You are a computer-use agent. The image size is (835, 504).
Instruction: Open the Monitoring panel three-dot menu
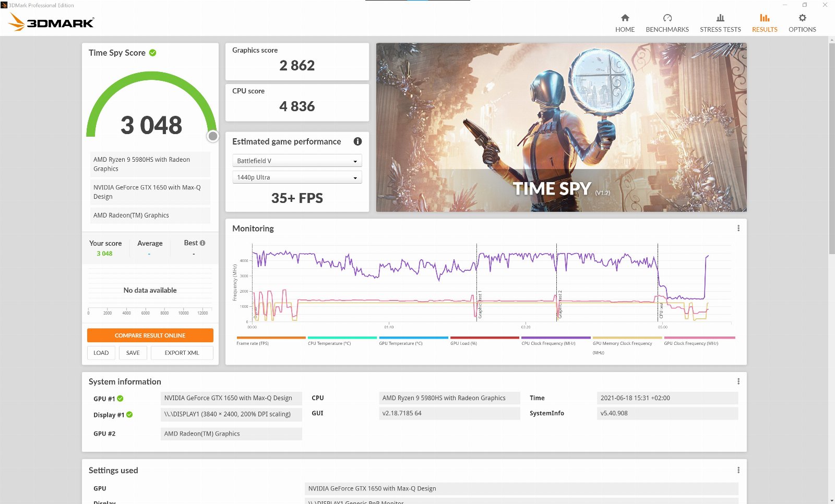(x=738, y=229)
